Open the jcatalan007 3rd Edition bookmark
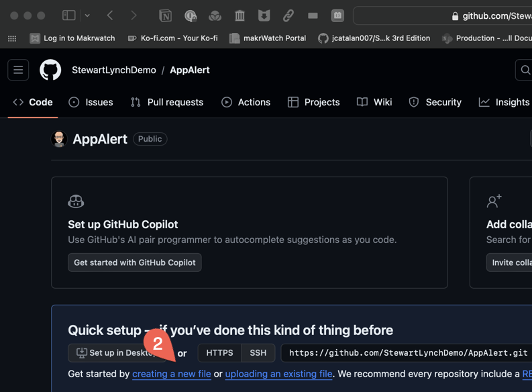532x392 pixels. click(374, 38)
